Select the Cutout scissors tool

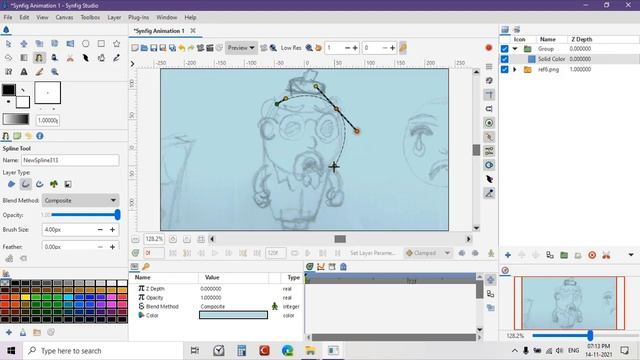click(70, 58)
